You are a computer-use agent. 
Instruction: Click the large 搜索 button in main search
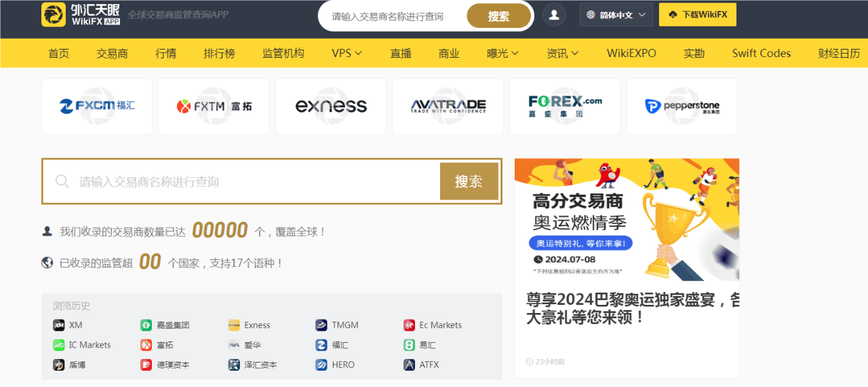(x=469, y=181)
